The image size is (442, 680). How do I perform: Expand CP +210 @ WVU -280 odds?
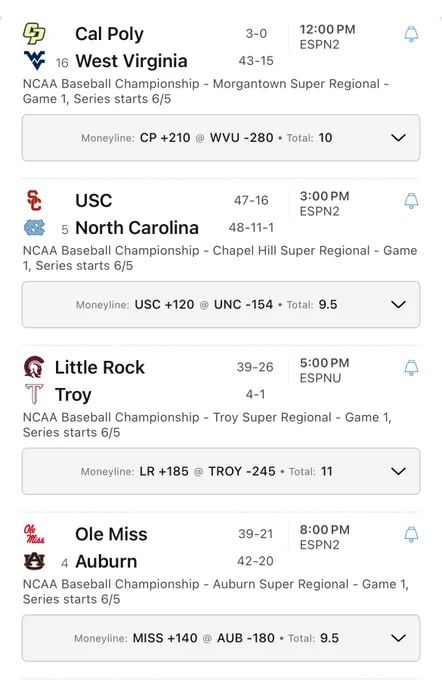coord(221,138)
